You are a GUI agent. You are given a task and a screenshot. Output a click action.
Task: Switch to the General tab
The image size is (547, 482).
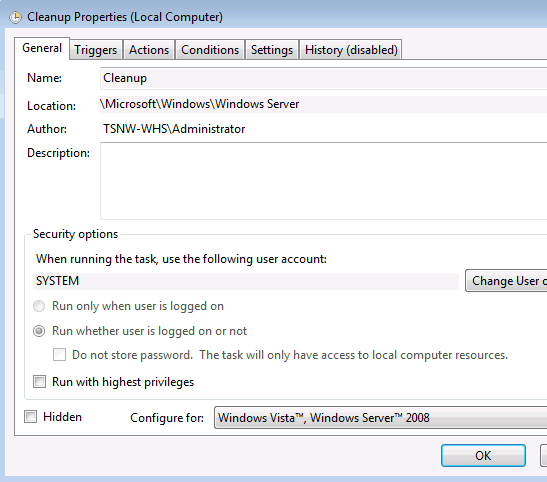(x=42, y=48)
